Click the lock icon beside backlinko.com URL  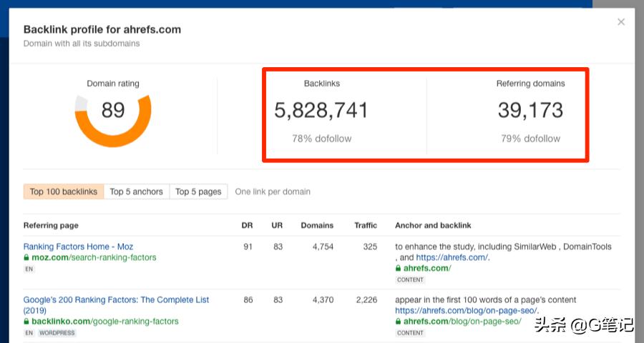(x=26, y=322)
